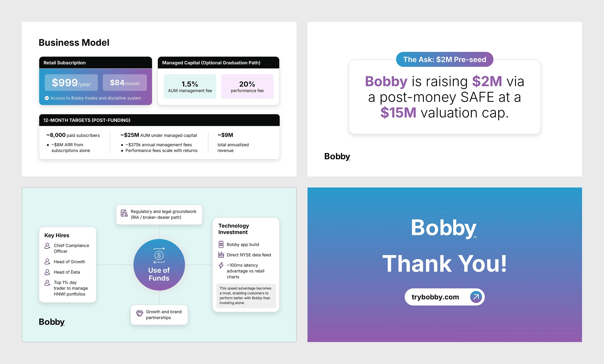Viewport: 604px width, 364px height.
Task: Select the person icon beside Head of Data
Action: click(x=47, y=272)
